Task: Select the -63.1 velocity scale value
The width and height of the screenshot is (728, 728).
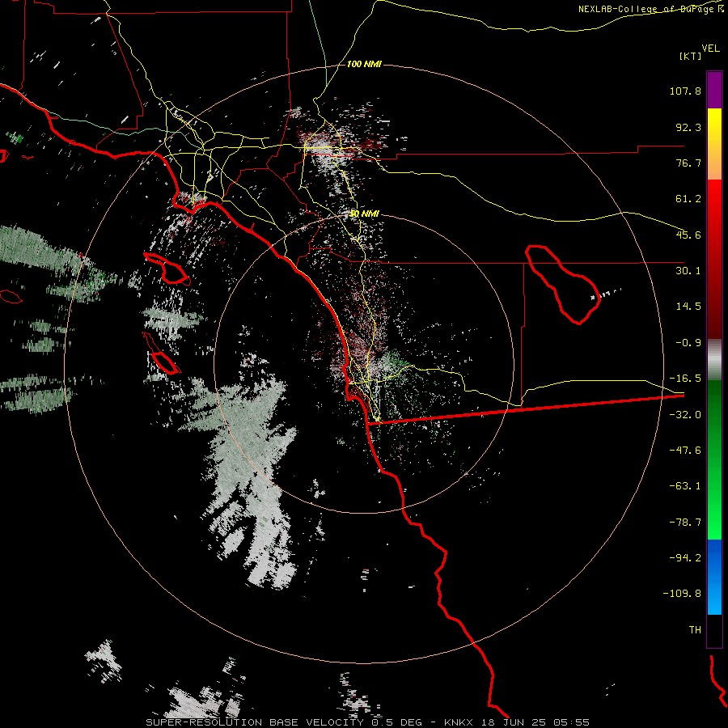Action: (685, 486)
